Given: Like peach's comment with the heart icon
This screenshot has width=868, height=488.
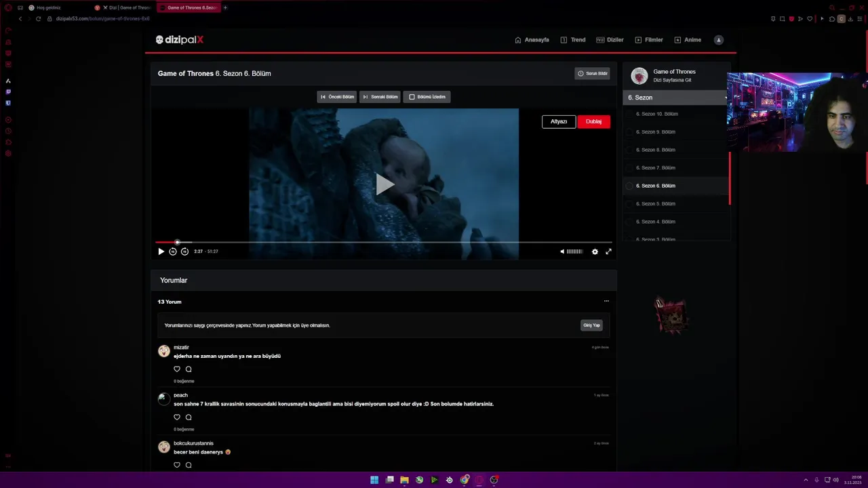Looking at the screenshot, I should 177,418.
